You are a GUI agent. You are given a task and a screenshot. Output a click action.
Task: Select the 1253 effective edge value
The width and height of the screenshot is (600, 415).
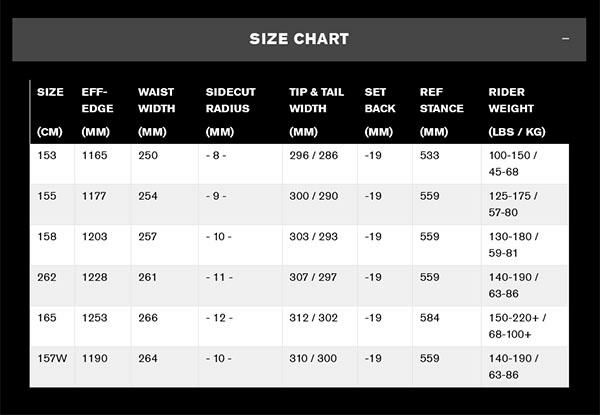97,318
